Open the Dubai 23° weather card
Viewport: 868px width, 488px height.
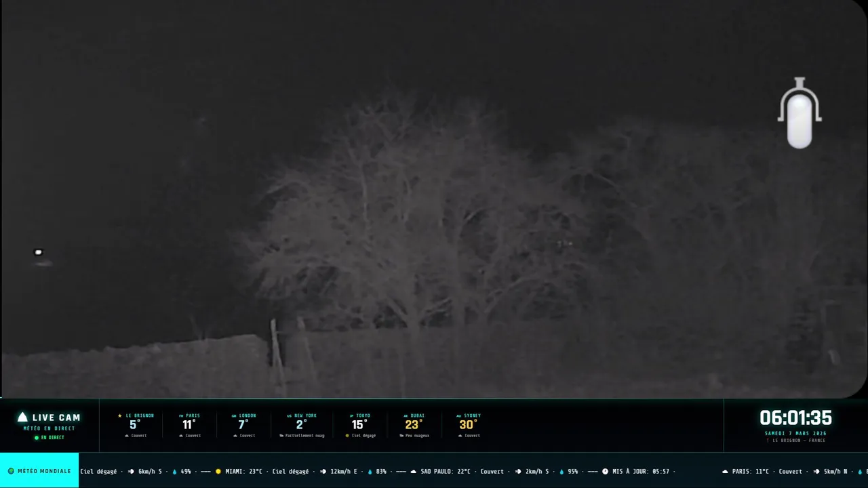coord(414,426)
